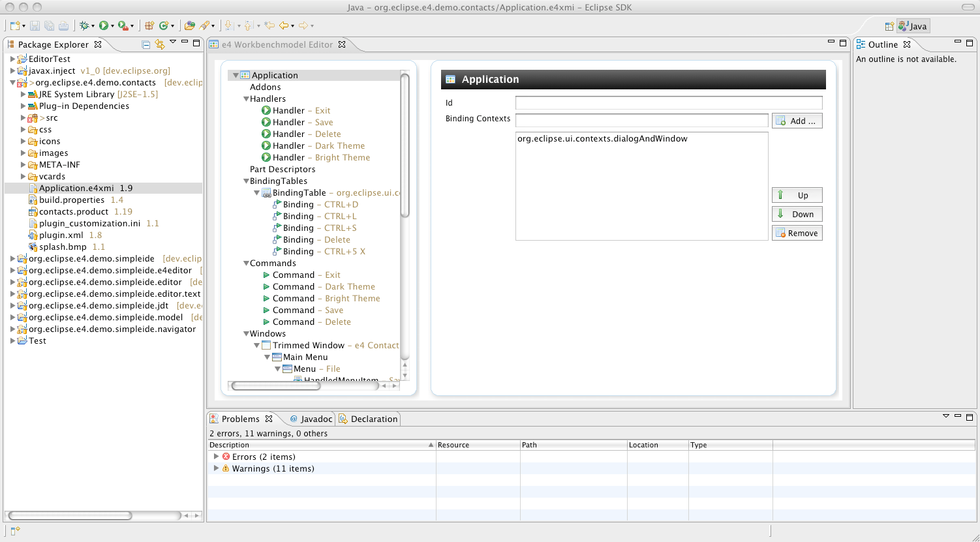Image resolution: width=980 pixels, height=542 pixels.
Task: Click the Open Type folder icon
Action: [x=189, y=25]
